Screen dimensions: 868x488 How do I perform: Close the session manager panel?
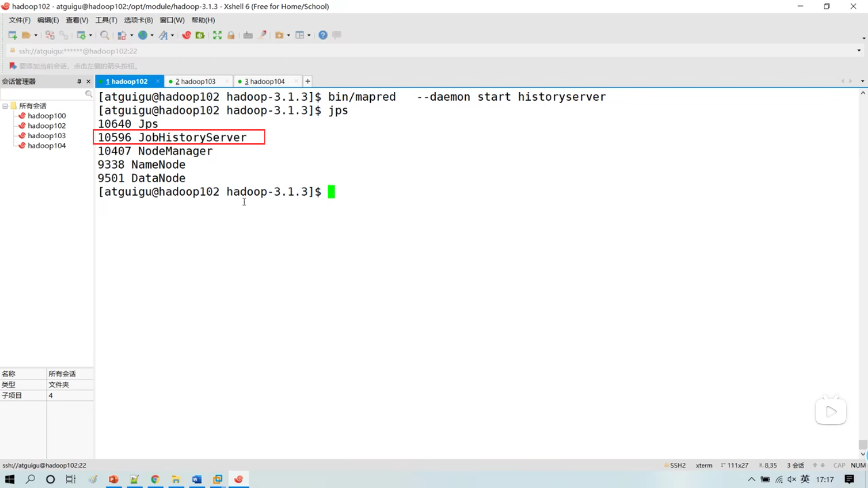pos(89,81)
